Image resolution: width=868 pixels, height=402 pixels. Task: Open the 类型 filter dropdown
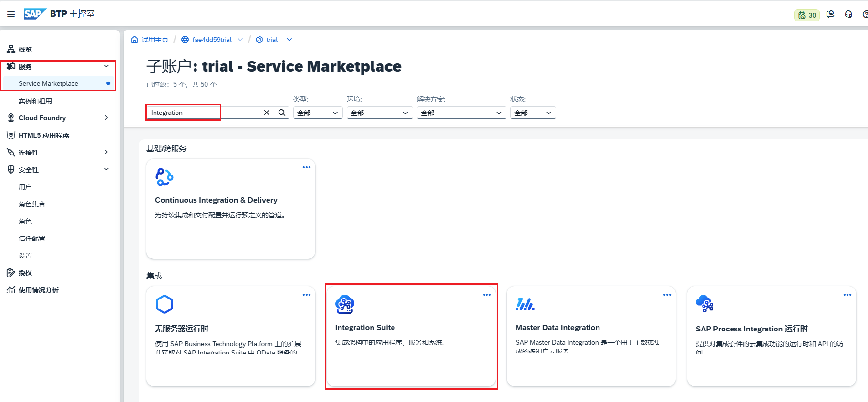point(318,113)
